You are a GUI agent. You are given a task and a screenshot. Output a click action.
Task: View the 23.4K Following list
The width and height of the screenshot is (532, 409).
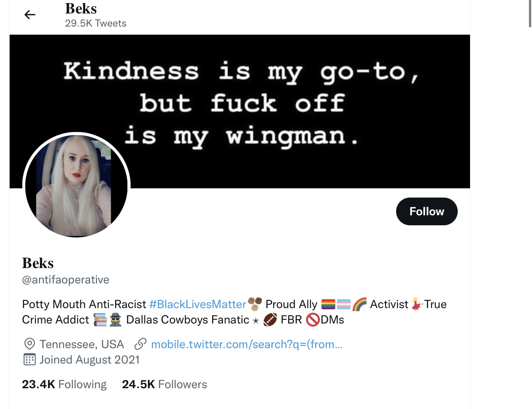pyautogui.click(x=64, y=384)
